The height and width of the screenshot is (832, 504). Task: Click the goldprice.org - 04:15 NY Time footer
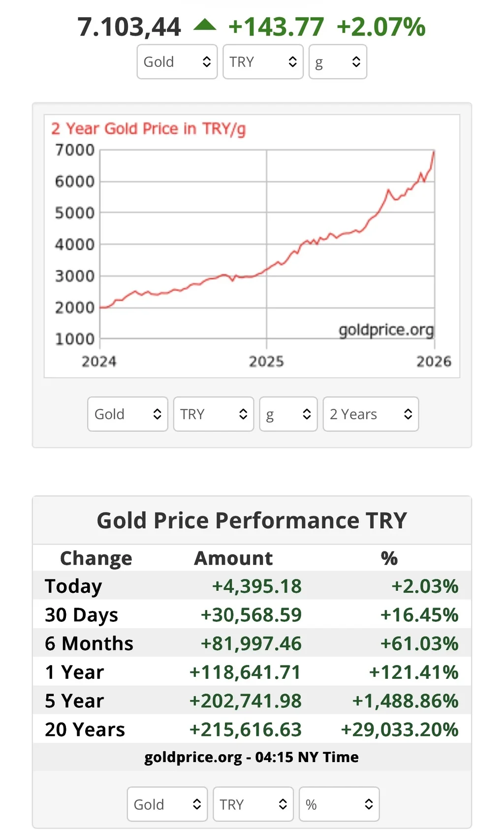(252, 757)
